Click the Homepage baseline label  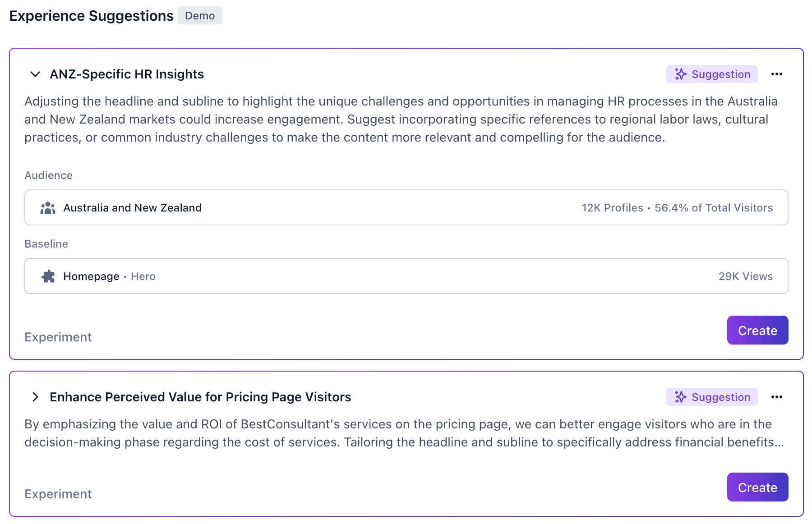click(91, 276)
